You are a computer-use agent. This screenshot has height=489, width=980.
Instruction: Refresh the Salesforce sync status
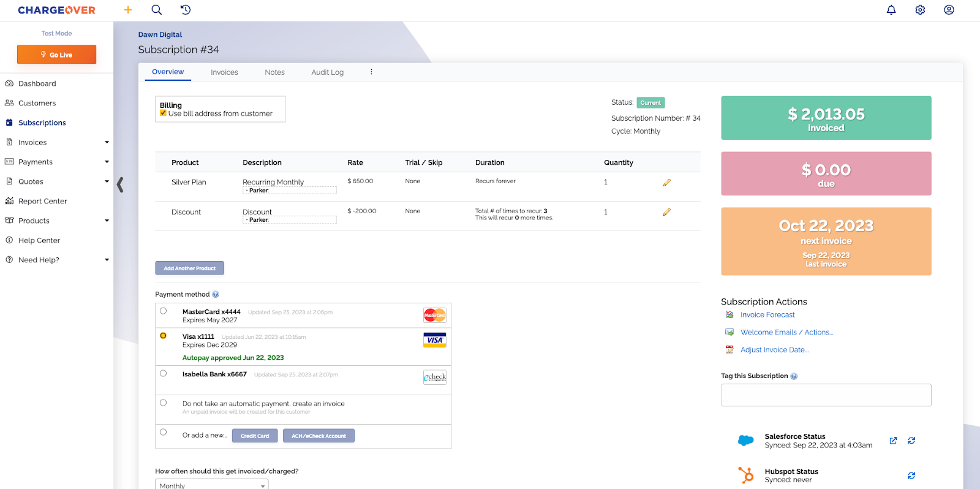pos(911,441)
